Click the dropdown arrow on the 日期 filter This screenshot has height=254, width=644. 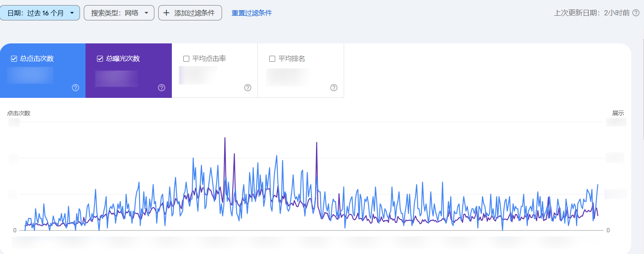click(71, 12)
